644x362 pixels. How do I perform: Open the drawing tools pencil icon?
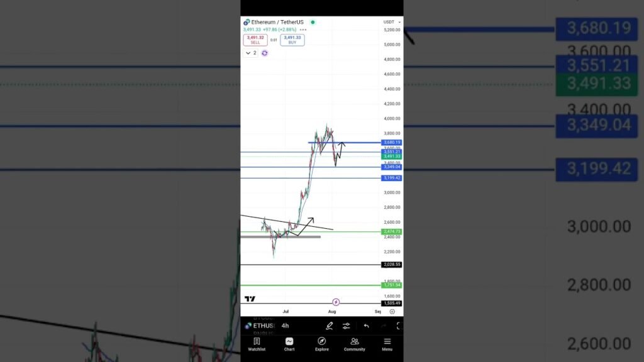coord(329,326)
